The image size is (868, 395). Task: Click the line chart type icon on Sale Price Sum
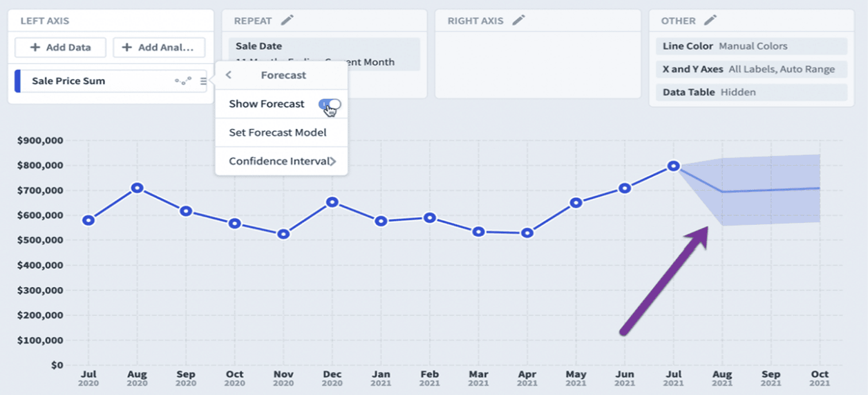click(x=183, y=81)
